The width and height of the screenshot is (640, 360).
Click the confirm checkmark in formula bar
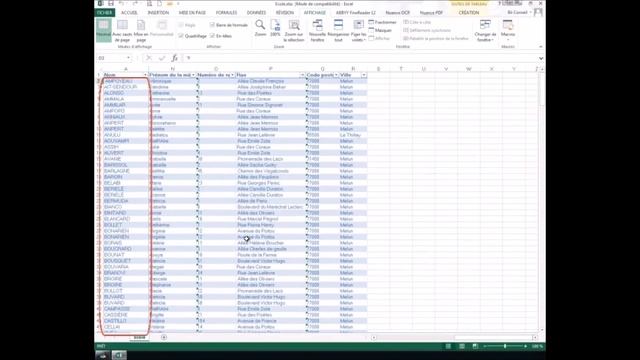point(162,58)
